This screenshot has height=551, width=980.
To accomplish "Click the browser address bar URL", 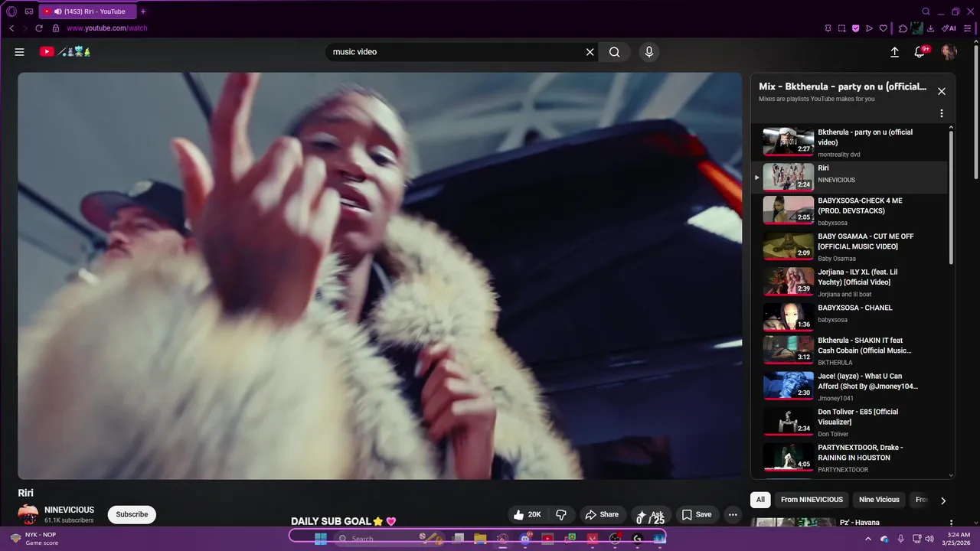I will coord(107,28).
